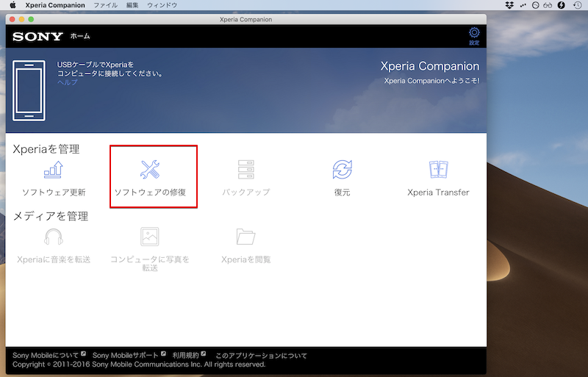Viewport: 588px width, 377px height.
Task: Click このアプリケーションについて link
Action: 261,356
